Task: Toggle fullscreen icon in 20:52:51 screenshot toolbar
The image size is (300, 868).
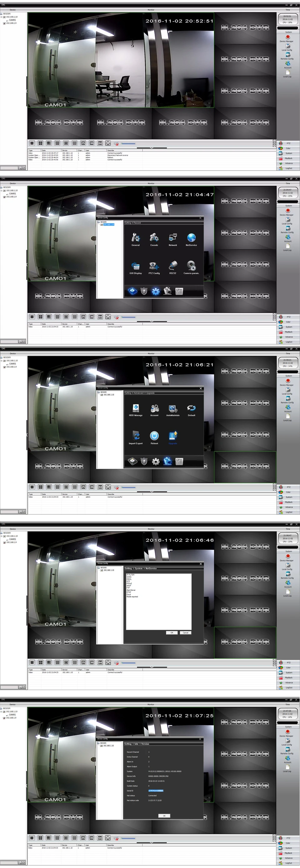Action: tap(108, 143)
